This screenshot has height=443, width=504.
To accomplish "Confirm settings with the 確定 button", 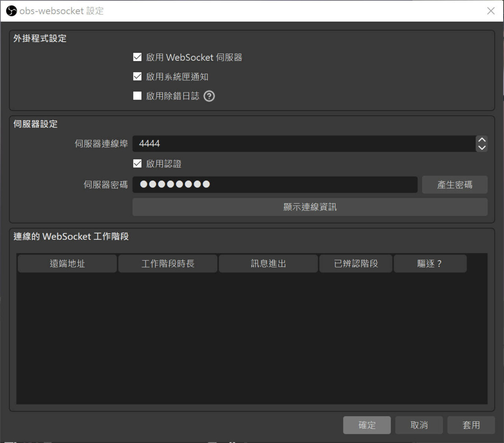I will click(367, 425).
